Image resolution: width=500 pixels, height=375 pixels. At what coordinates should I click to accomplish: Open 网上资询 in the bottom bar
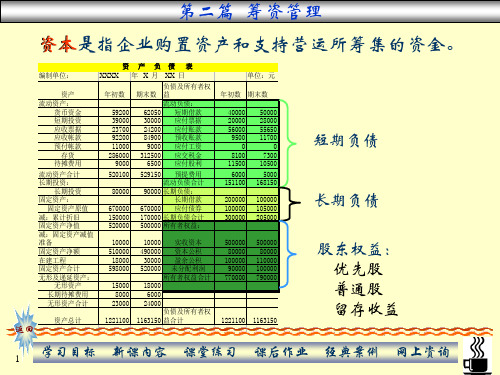423,352
